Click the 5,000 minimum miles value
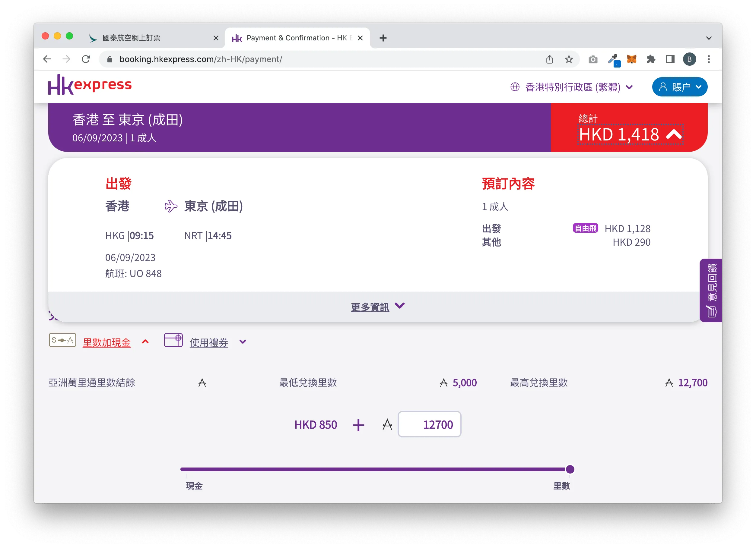Image resolution: width=756 pixels, height=548 pixels. point(464,383)
